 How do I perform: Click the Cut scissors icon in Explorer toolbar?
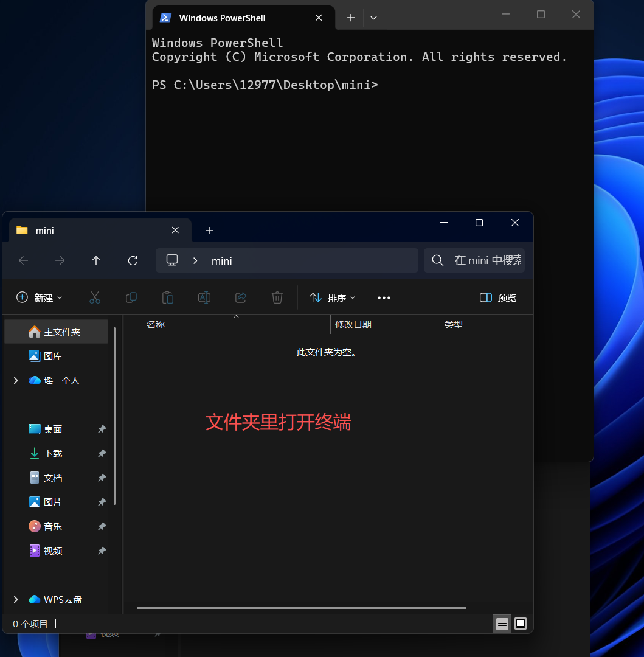click(x=95, y=297)
